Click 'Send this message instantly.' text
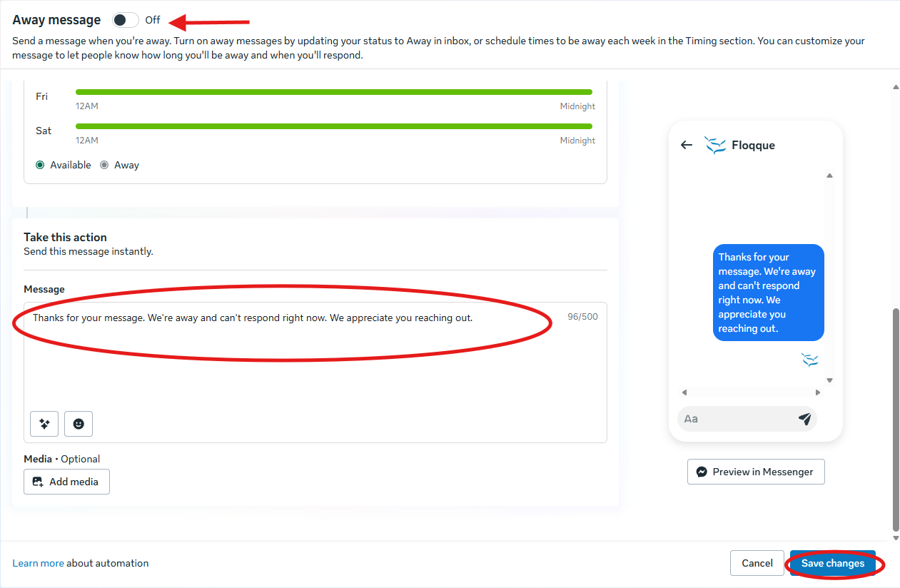900x588 pixels. coord(89,251)
